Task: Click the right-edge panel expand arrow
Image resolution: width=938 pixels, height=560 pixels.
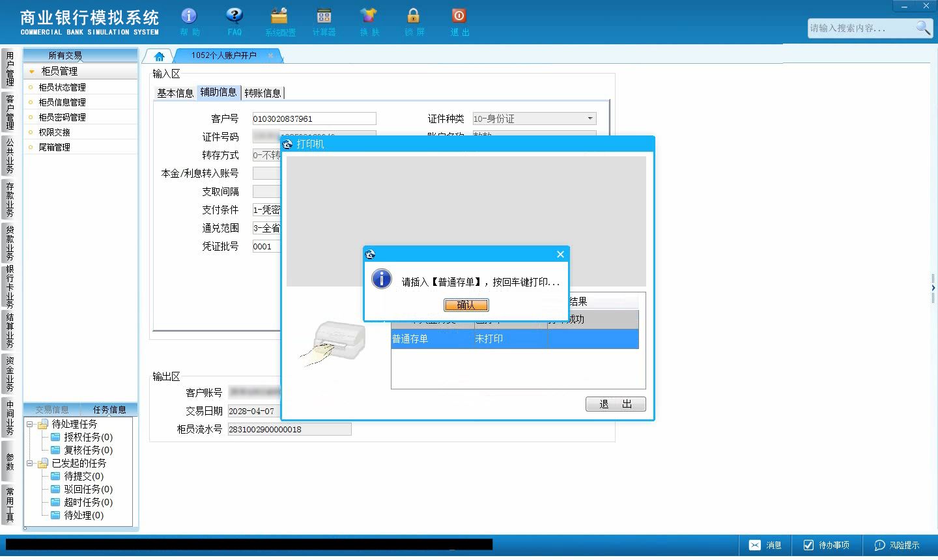Action: pos(933,288)
